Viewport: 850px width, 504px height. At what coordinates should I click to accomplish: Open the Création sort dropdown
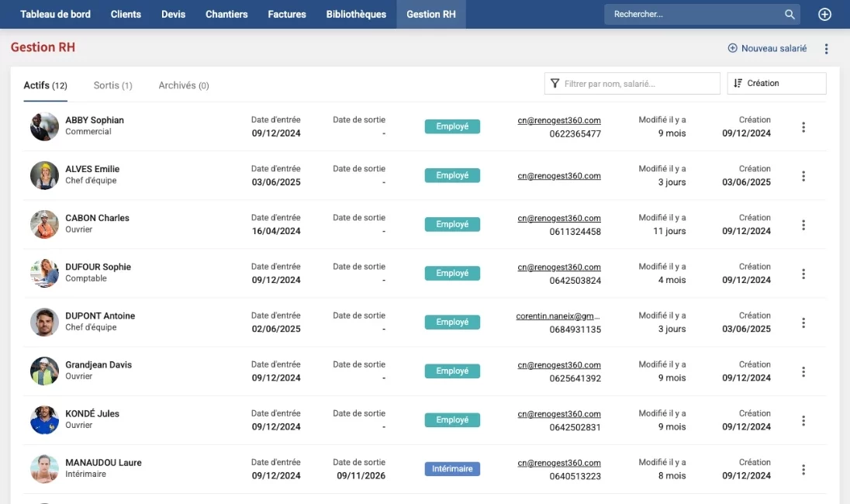[x=776, y=83]
